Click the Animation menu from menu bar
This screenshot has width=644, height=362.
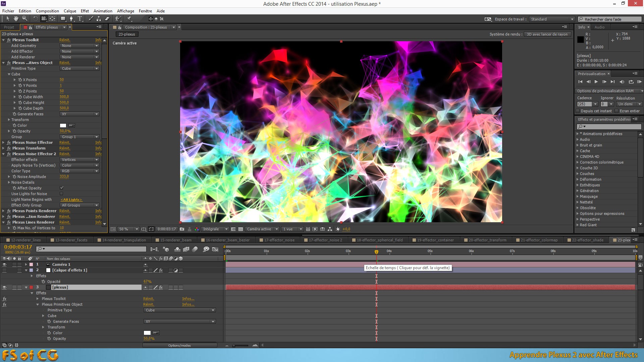102,11
